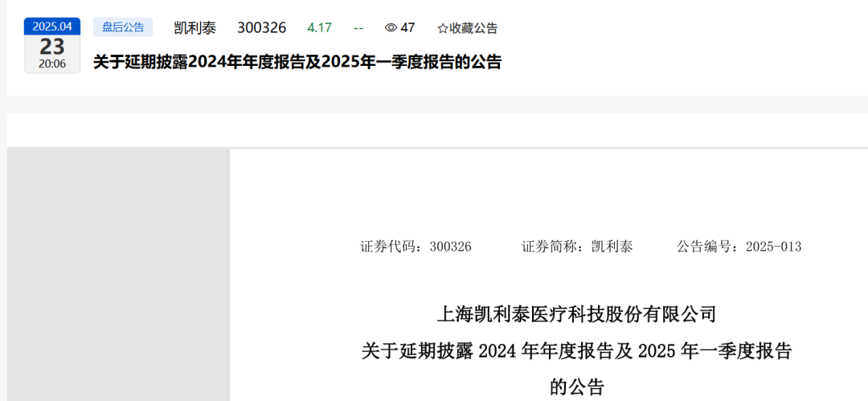Screen dimensions: 868x401
Task: Click the eye view-count icon
Action: pos(391,27)
